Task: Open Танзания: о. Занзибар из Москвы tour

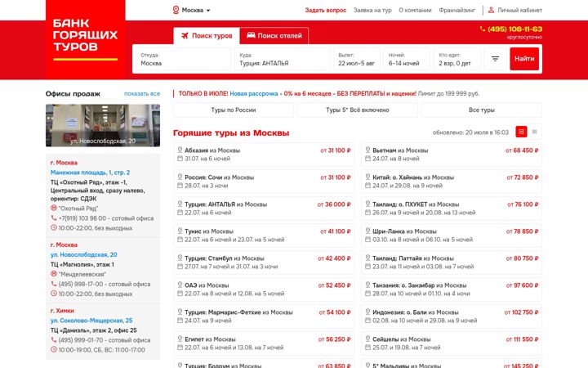Action: tap(452, 289)
